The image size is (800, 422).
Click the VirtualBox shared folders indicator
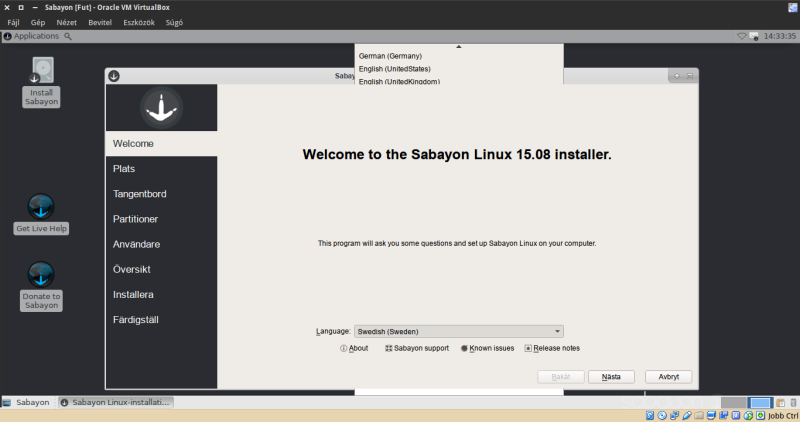click(698, 415)
